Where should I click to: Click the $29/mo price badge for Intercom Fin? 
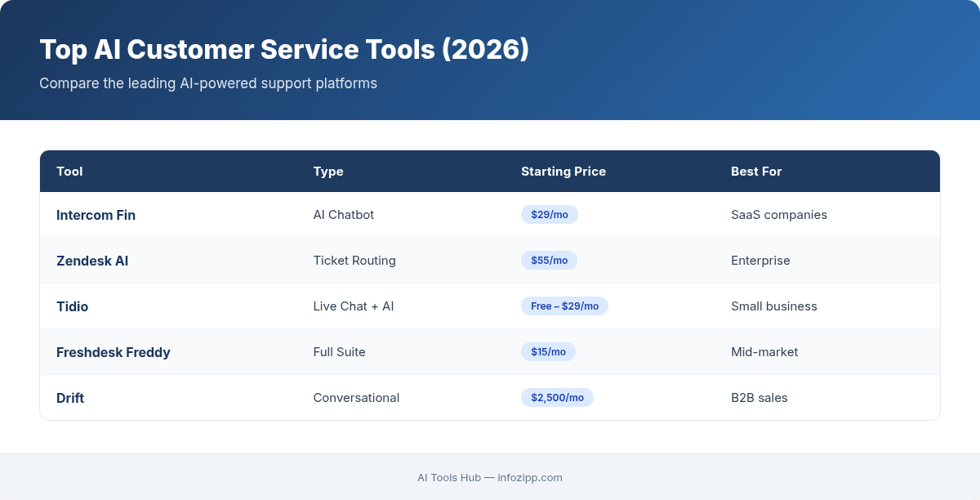pyautogui.click(x=549, y=214)
